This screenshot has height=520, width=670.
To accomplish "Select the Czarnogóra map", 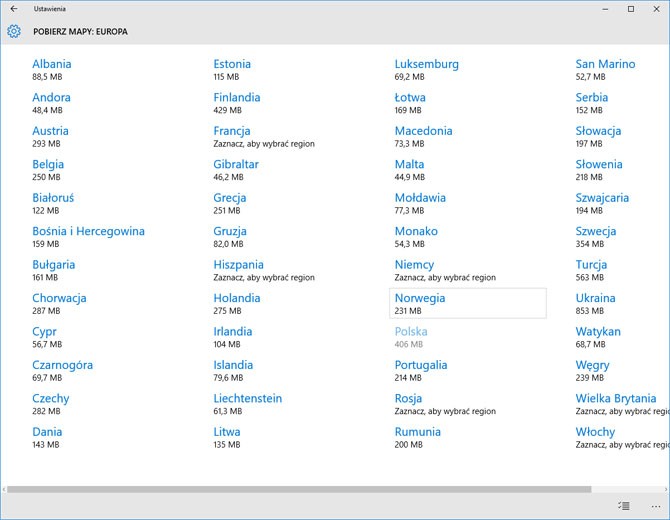I will click(x=62, y=370).
